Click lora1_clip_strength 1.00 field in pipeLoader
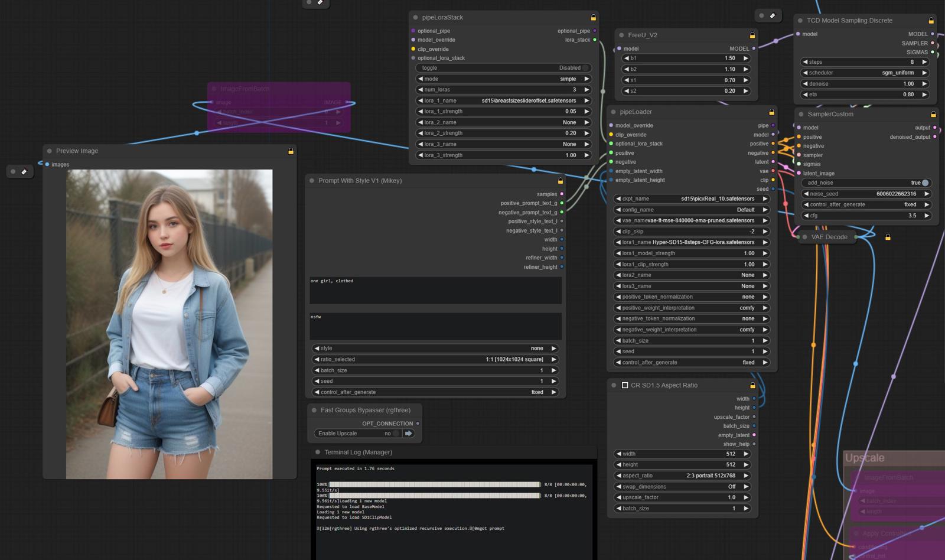This screenshot has height=560, width=945. (692, 265)
